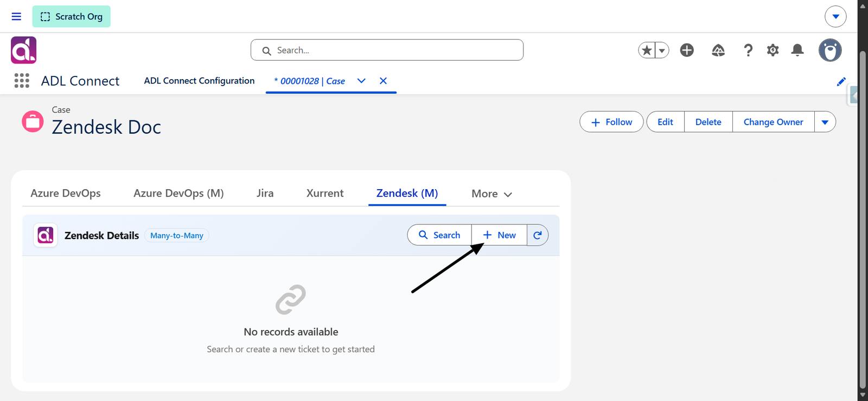Click the Case briefcase record icon
The image size is (868, 401).
pos(33,121)
